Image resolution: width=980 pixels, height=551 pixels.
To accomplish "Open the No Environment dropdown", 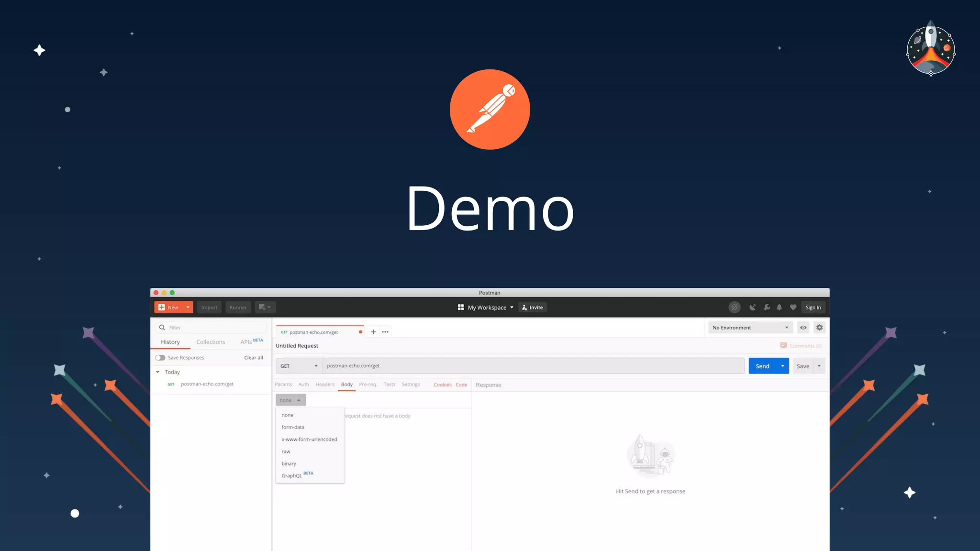I will 750,328.
